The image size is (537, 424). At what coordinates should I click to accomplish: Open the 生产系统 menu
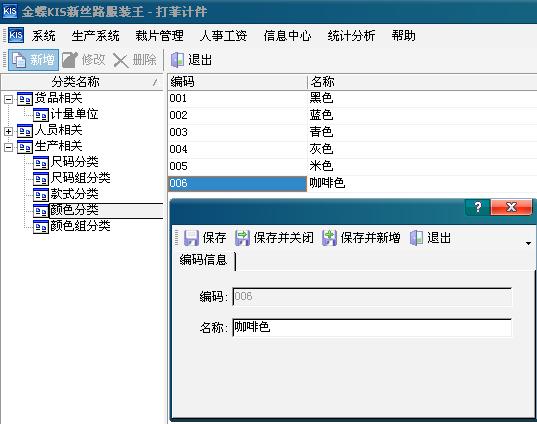point(96,36)
